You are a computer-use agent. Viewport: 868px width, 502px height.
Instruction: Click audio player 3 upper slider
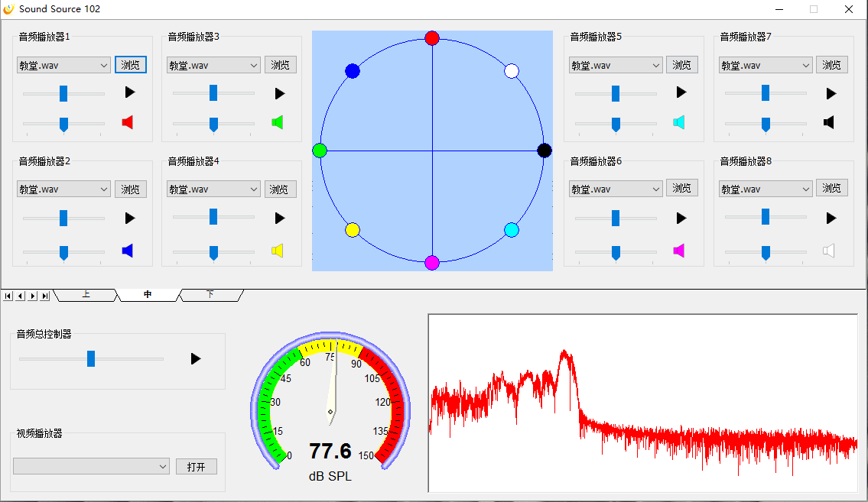pos(213,93)
